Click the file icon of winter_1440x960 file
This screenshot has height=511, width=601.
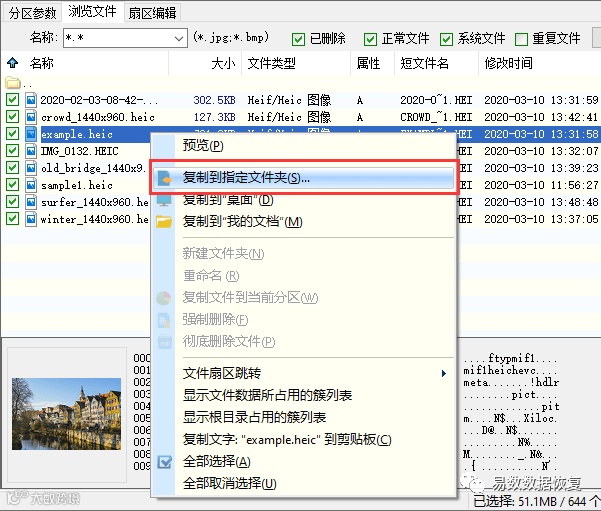pyautogui.click(x=31, y=219)
